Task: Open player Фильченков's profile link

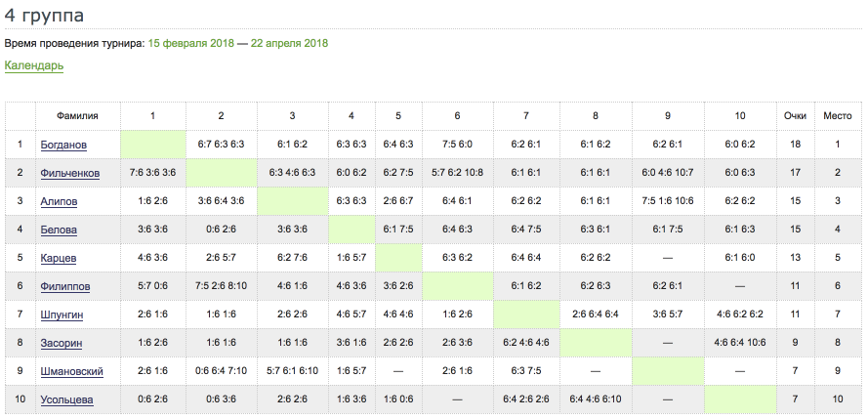Action: coord(69,173)
